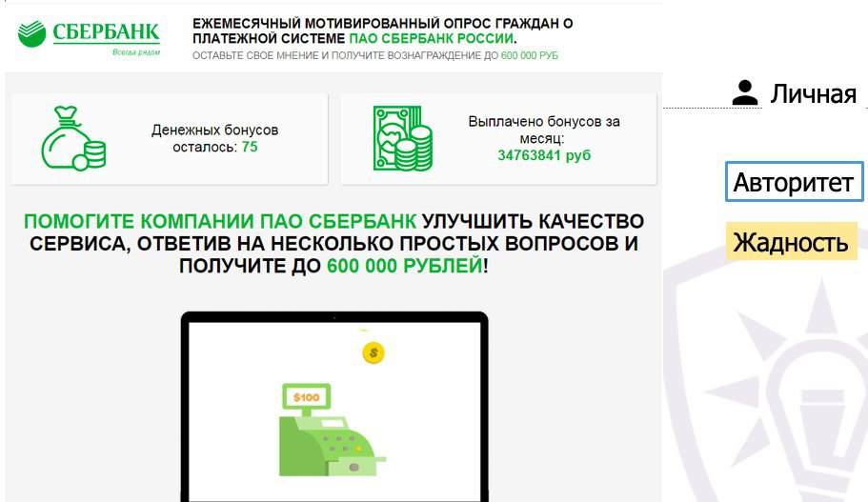The width and height of the screenshot is (868, 502).
Task: Click the money bag icon
Action: tap(73, 138)
